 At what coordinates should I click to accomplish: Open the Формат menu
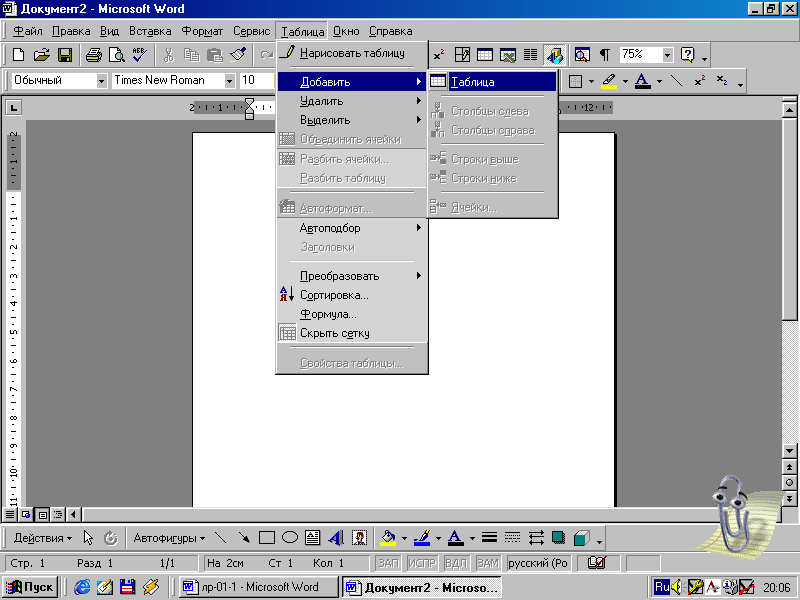[203, 31]
